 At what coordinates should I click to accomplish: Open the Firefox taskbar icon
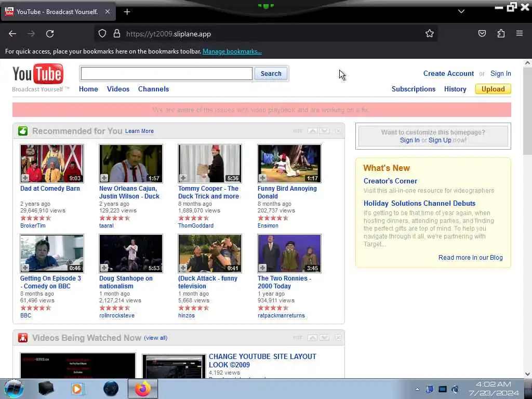[x=143, y=389]
